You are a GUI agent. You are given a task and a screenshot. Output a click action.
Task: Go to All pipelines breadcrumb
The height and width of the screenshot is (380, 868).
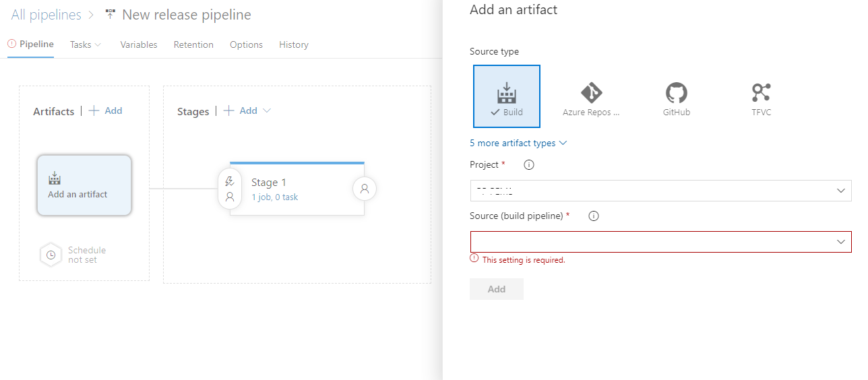pos(46,14)
